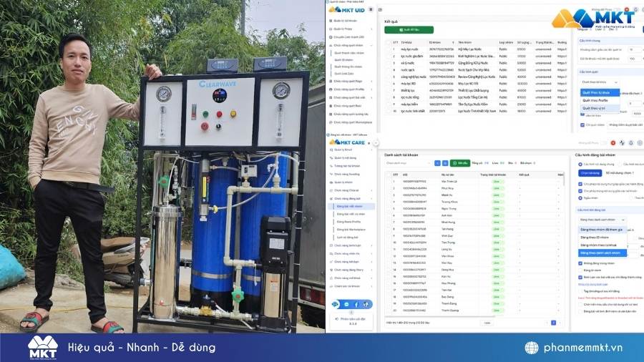The height and width of the screenshot is (362, 644).
Task: Click the rightmost round icon in MKT Care top bar
Action: point(640,143)
